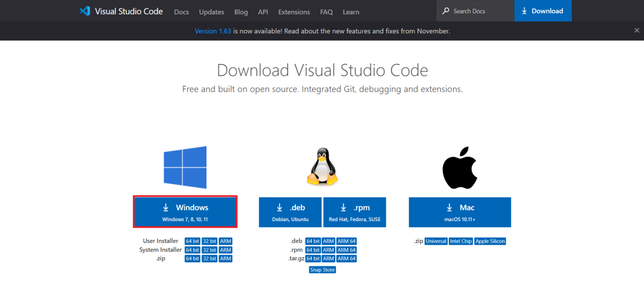Image resolution: width=644 pixels, height=307 pixels.
Task: Click the User Installer label
Action: tap(160, 242)
